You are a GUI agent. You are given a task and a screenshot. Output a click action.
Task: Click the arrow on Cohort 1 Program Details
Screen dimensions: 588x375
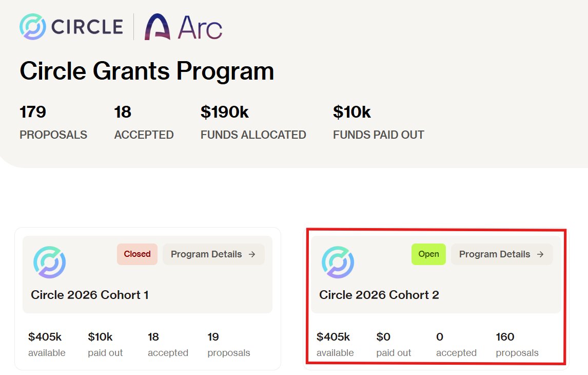coord(252,254)
